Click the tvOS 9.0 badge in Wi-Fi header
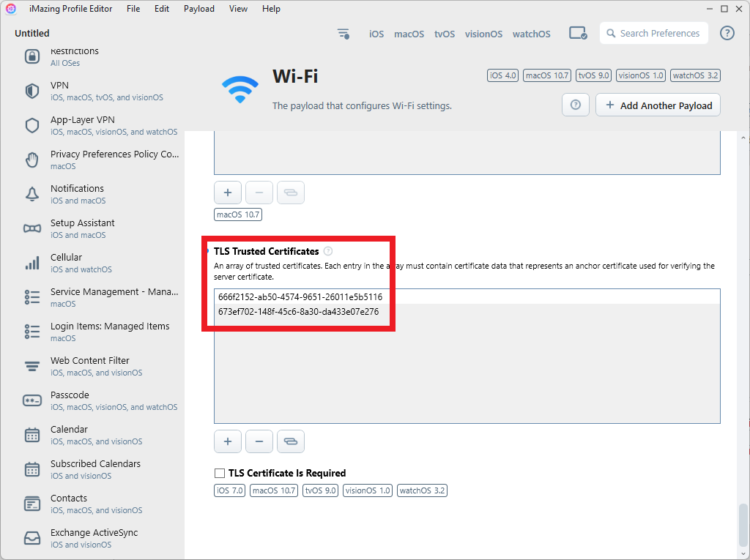This screenshot has width=750, height=560. pyautogui.click(x=593, y=75)
